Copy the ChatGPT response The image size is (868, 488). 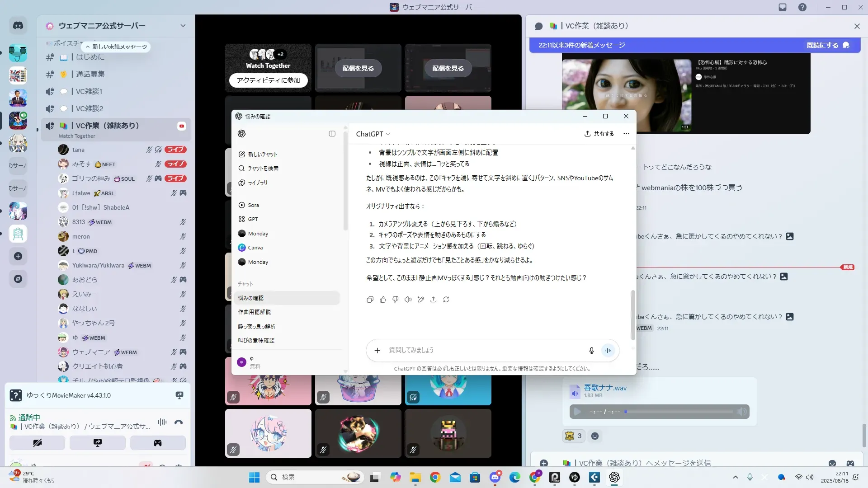coord(370,300)
